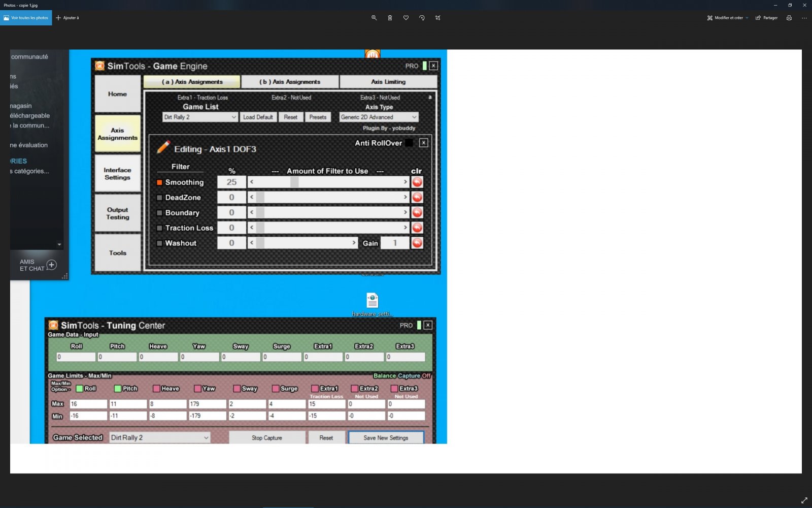Image resolution: width=812 pixels, height=508 pixels.
Task: Switch to the (b) Axis Assignments tab
Action: [x=290, y=82]
